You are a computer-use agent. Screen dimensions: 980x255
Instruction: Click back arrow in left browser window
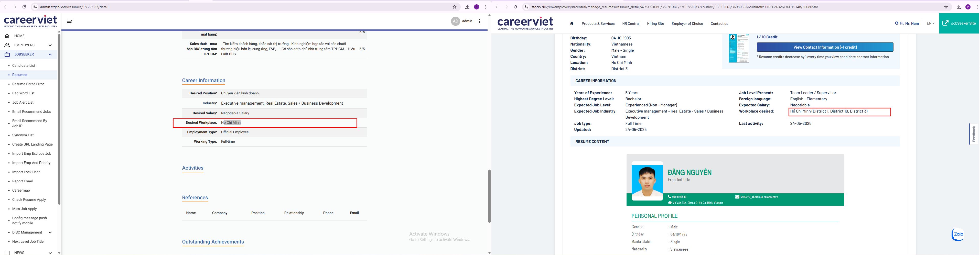point(6,7)
